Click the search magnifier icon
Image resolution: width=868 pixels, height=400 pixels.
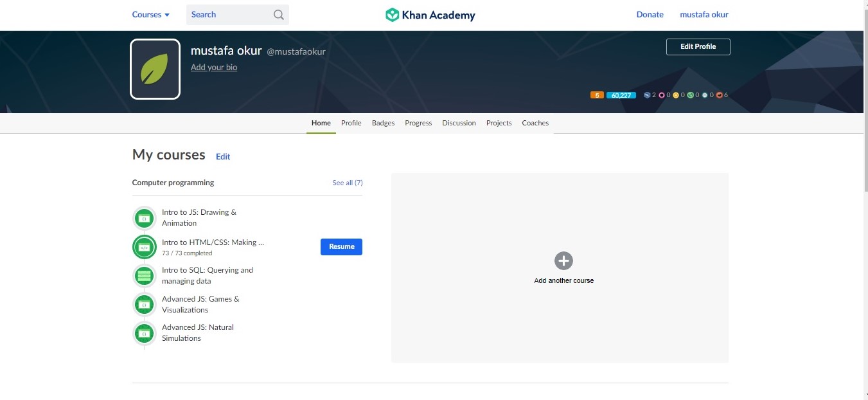coord(279,15)
